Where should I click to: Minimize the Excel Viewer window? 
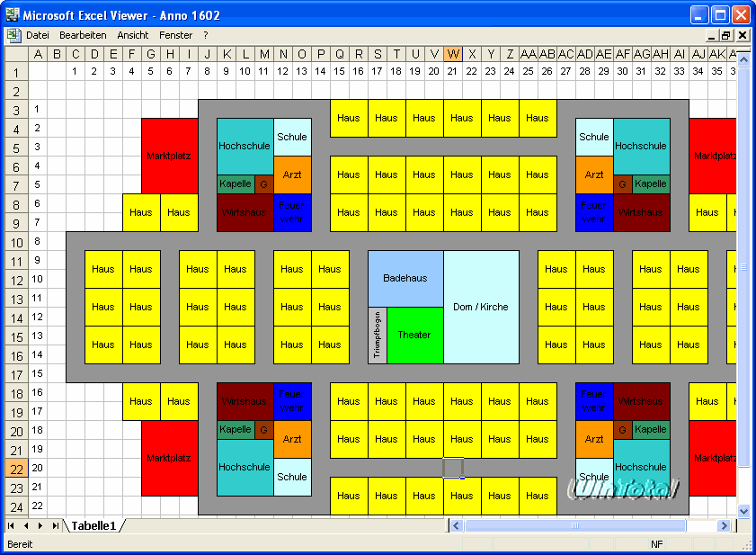[x=699, y=15]
